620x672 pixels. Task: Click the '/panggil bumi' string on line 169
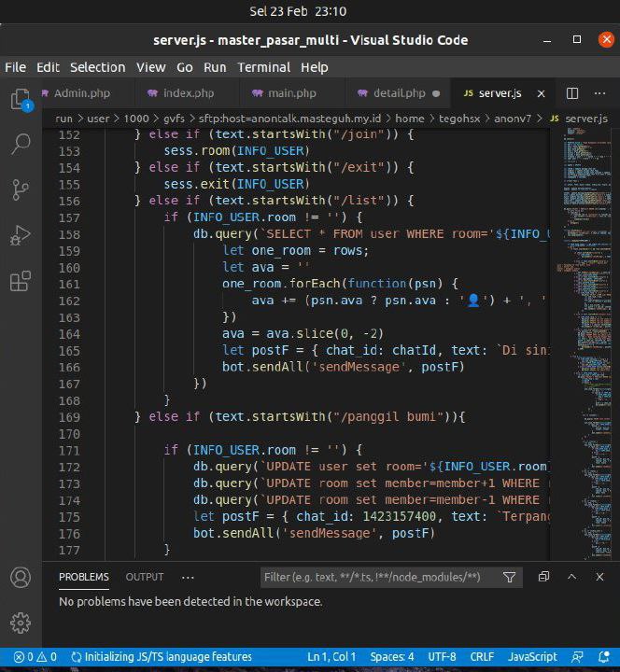[x=388, y=416]
